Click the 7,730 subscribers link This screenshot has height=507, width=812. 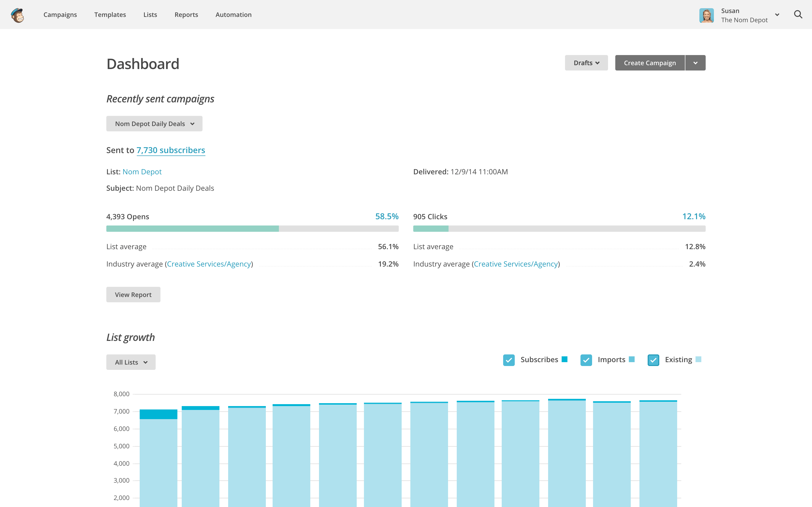coord(170,150)
